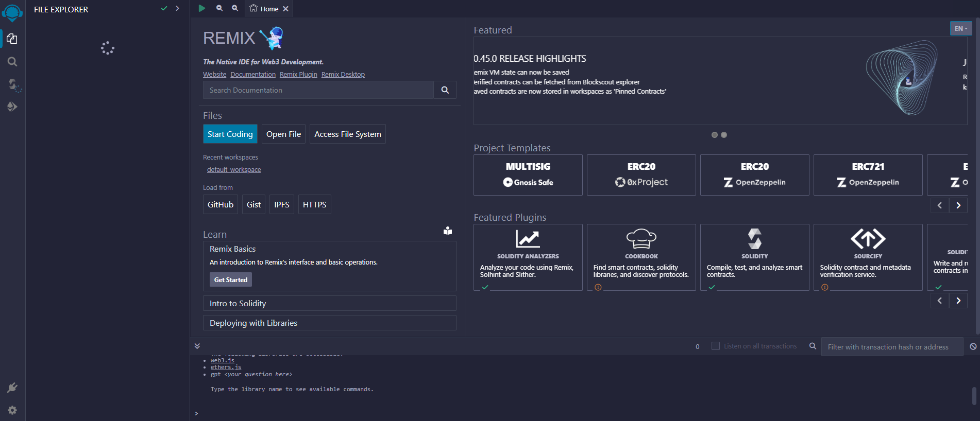
Task: Select the ERC20 OpenZeppelin template
Action: pos(755,175)
